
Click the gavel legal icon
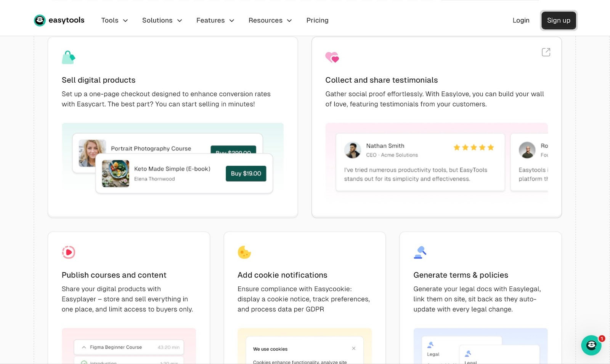click(x=420, y=252)
